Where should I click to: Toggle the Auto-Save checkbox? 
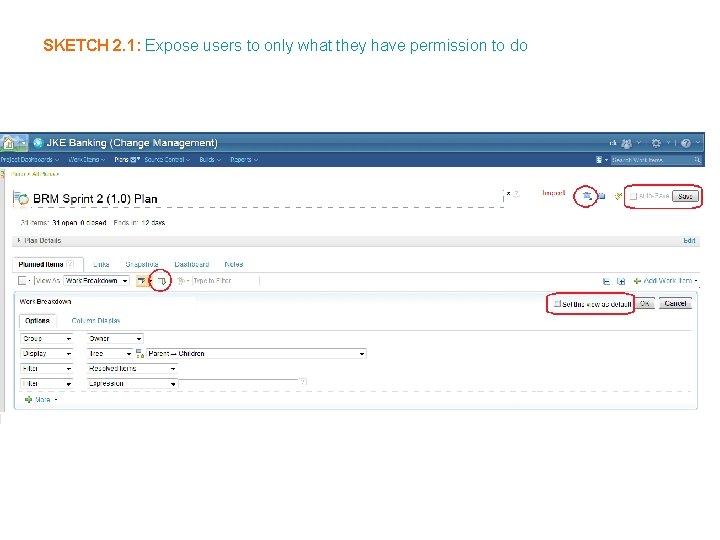click(x=633, y=196)
